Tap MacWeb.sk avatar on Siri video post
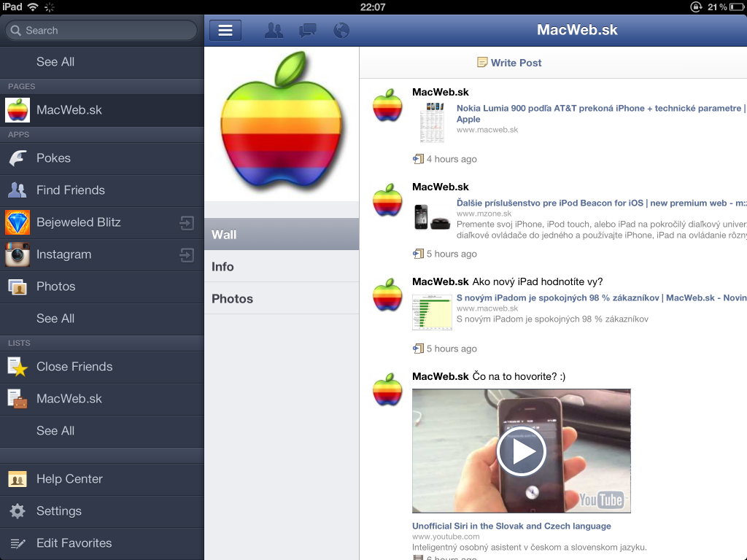The height and width of the screenshot is (560, 747). pos(387,389)
